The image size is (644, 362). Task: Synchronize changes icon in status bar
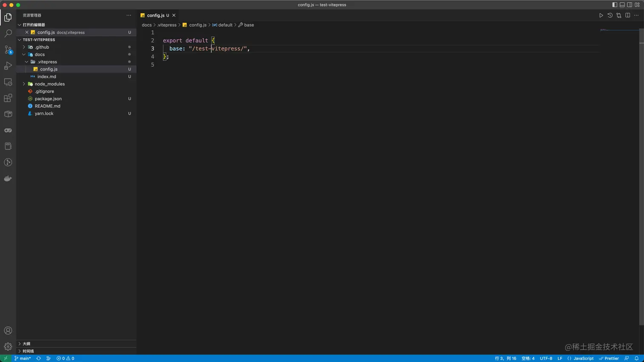click(38, 358)
